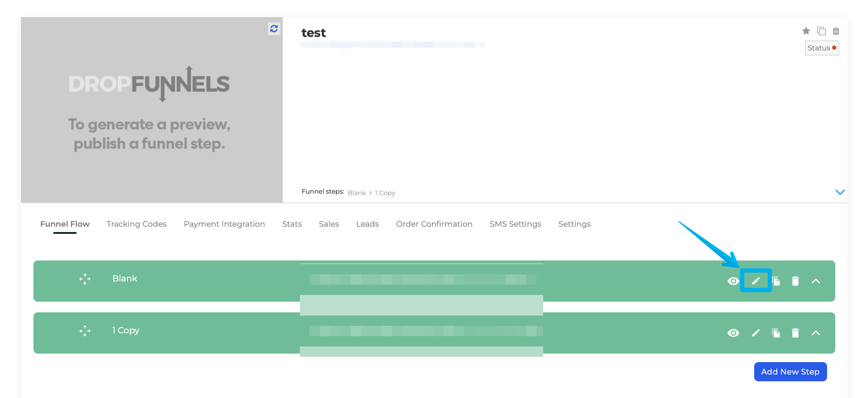
Task: Delete the test funnel with the top trash icon
Action: click(836, 31)
